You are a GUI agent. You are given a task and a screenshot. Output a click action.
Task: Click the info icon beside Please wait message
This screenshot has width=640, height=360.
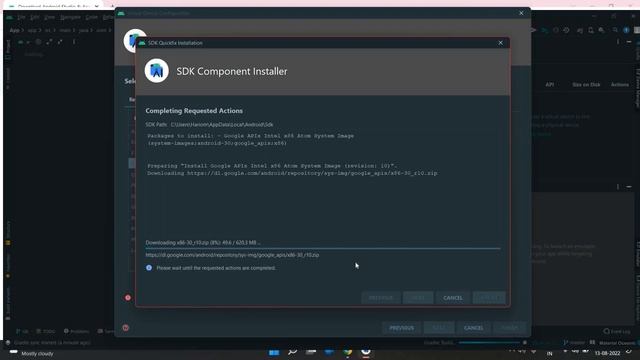(x=149, y=268)
